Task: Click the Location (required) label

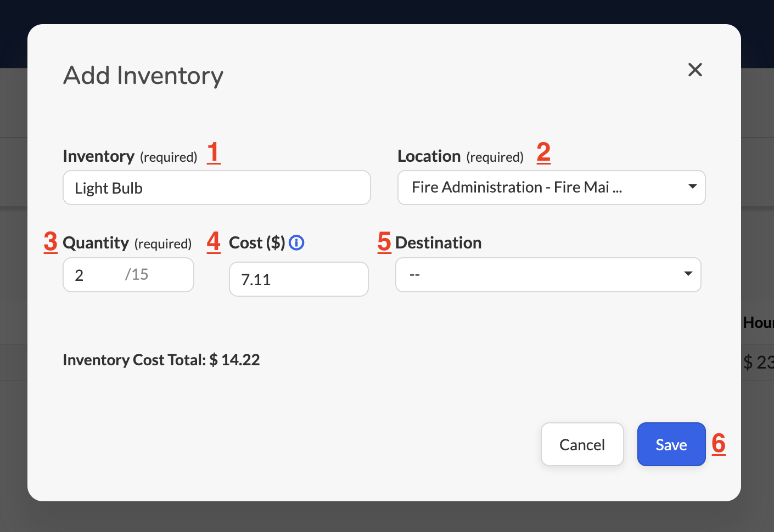Action: (461, 156)
